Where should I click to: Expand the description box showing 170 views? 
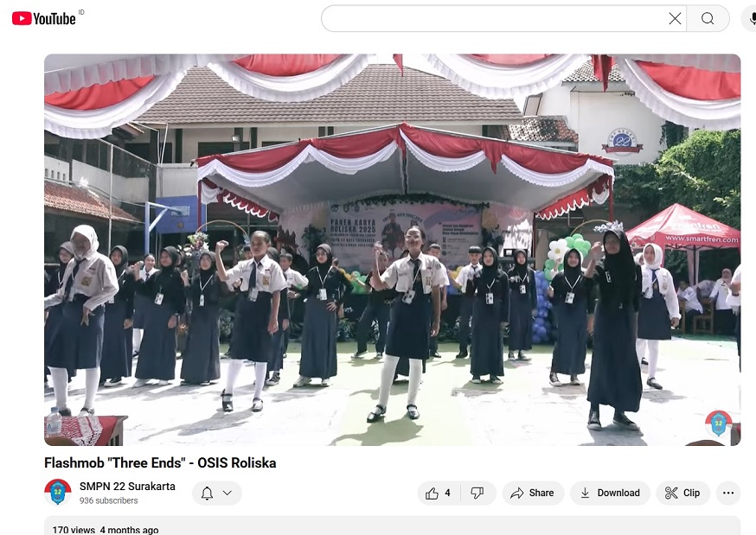(x=392, y=527)
